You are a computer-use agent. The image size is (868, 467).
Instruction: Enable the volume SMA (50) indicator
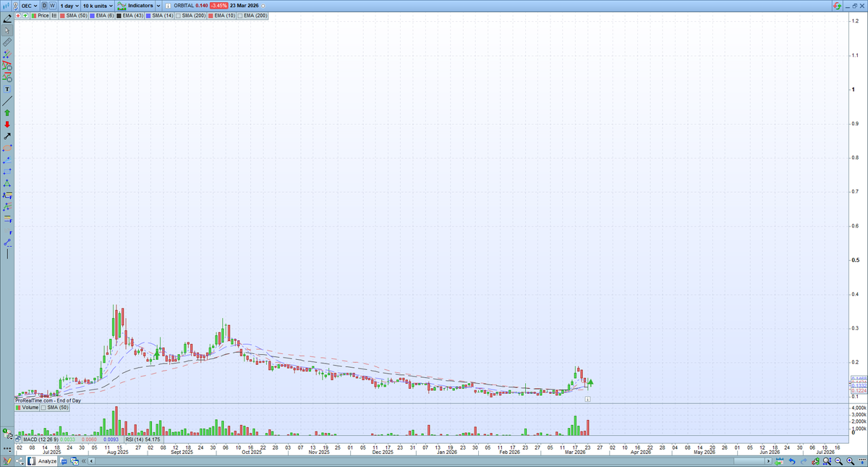[54, 408]
